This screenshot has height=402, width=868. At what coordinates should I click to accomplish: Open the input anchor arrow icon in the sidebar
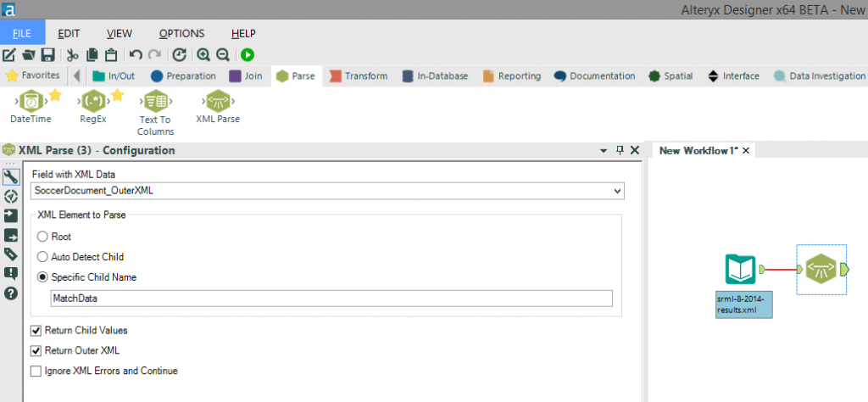click(x=11, y=216)
